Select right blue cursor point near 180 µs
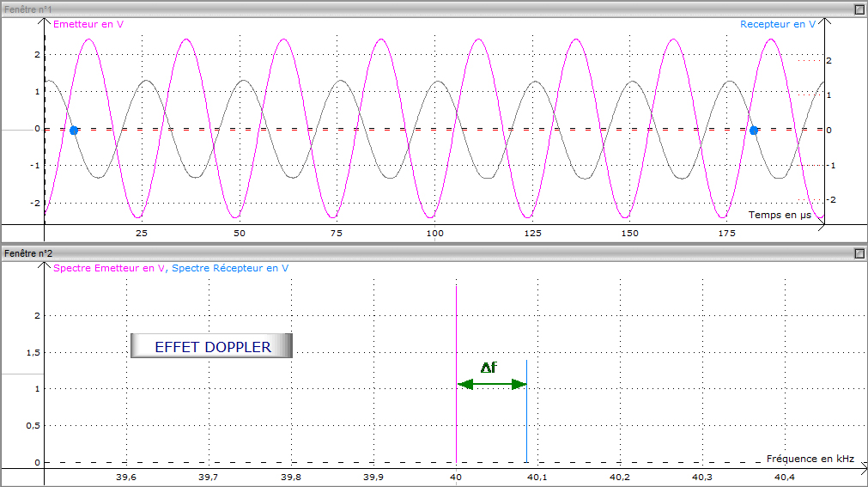868x487 pixels. [754, 131]
